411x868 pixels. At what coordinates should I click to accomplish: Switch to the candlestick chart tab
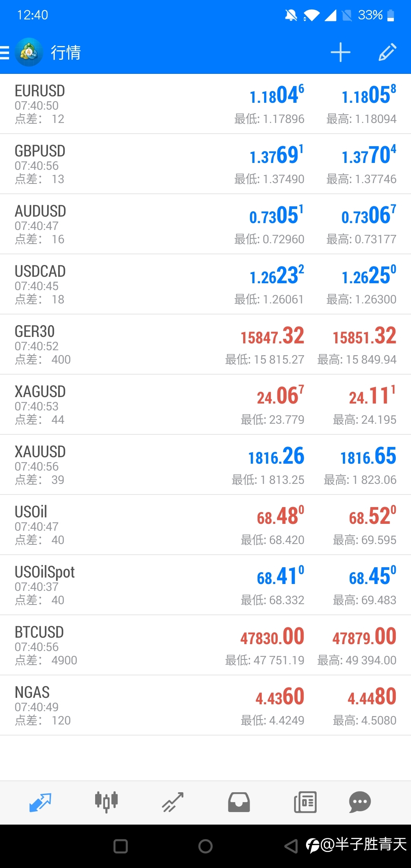(x=106, y=802)
